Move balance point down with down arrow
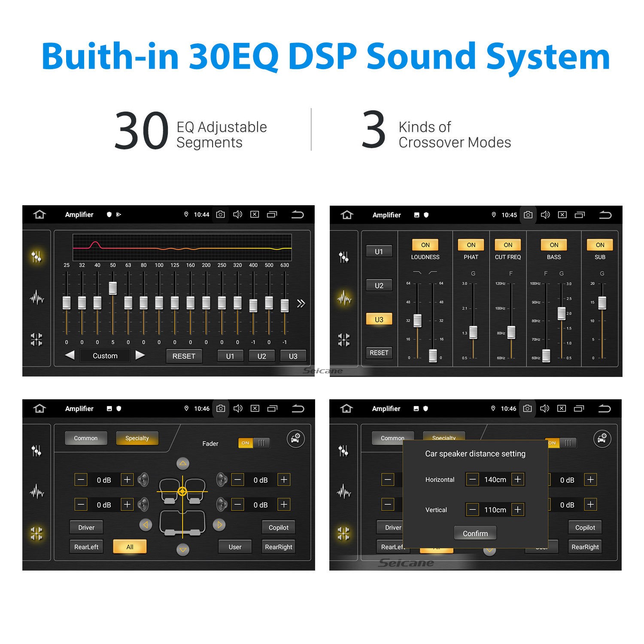Screen dimensions: 644x644 183,550
